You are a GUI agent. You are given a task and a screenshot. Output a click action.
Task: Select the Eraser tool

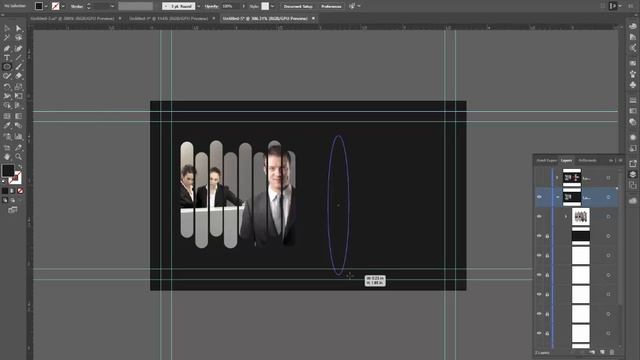tap(18, 76)
